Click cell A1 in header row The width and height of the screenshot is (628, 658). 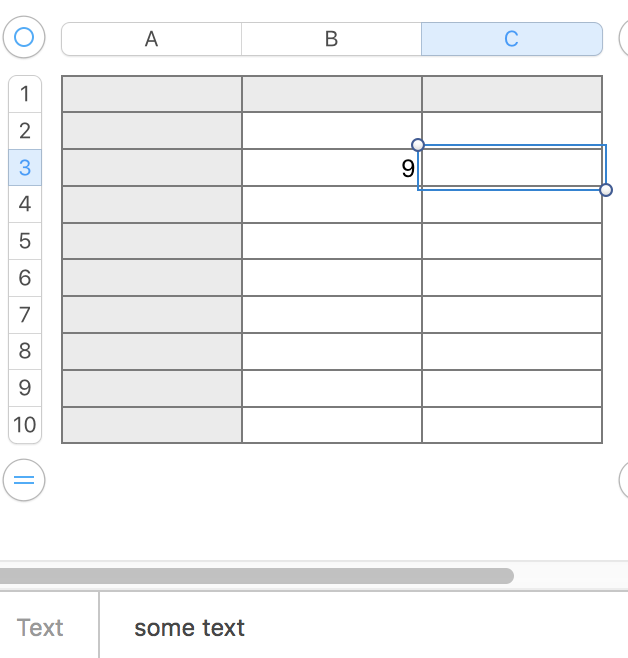tap(151, 94)
